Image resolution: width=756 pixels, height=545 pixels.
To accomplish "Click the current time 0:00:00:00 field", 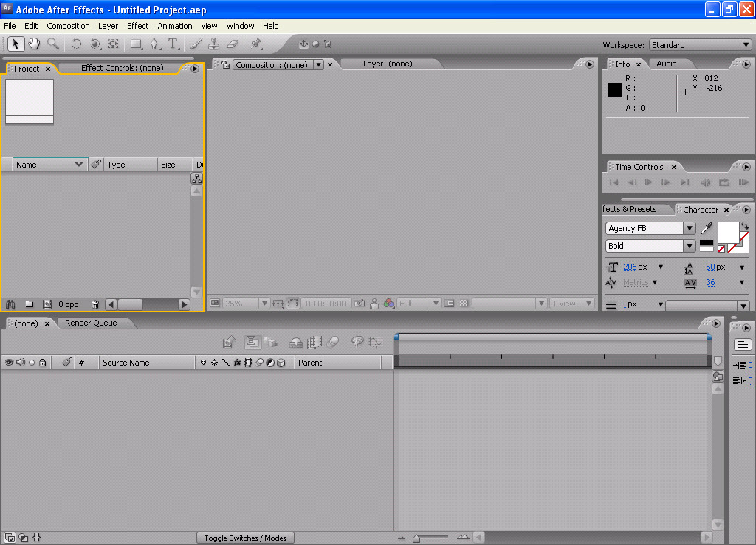I will pos(326,304).
